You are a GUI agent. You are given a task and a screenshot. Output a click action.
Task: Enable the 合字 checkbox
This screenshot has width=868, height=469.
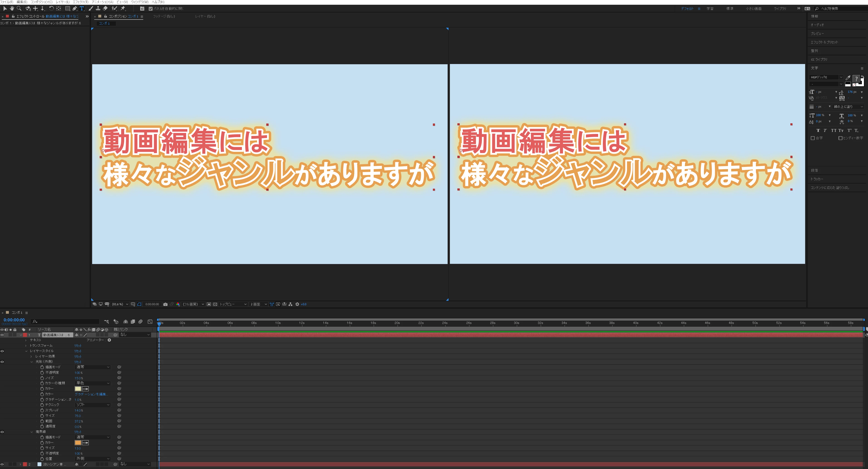(x=812, y=138)
